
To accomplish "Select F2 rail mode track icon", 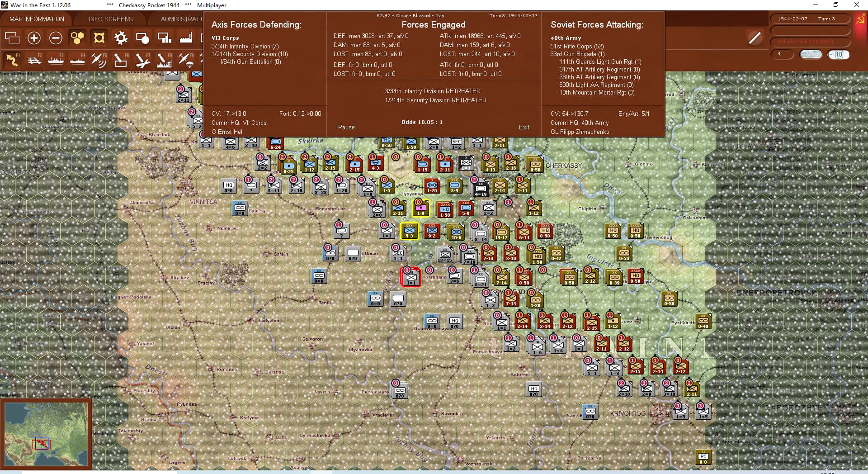I will click(34, 60).
